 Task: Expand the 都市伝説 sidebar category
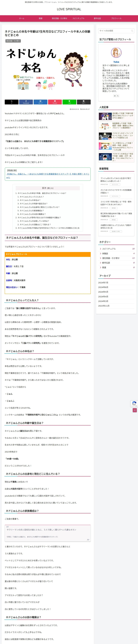tap(116, 263)
